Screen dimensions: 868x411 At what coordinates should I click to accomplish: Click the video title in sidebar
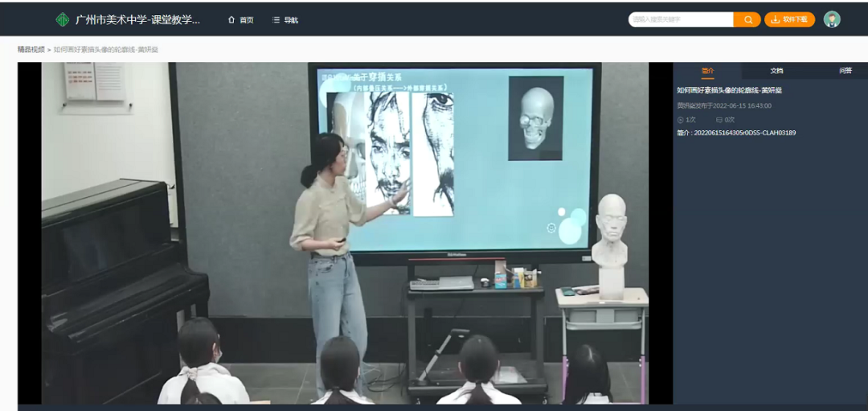[x=729, y=91]
